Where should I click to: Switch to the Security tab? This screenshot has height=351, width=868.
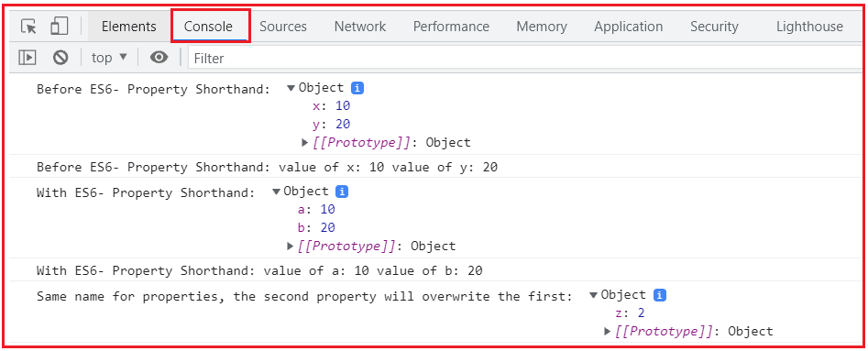(714, 26)
